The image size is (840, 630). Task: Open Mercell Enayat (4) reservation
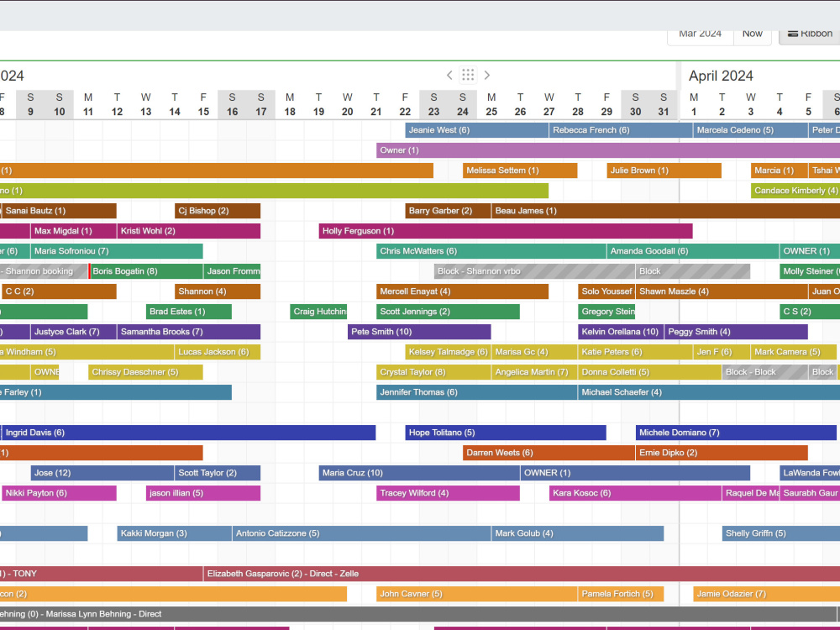[462, 291]
